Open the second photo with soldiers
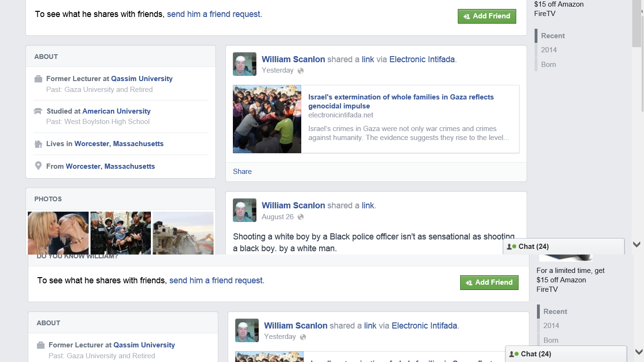Screen dimensions: 644x362 click(x=121, y=233)
